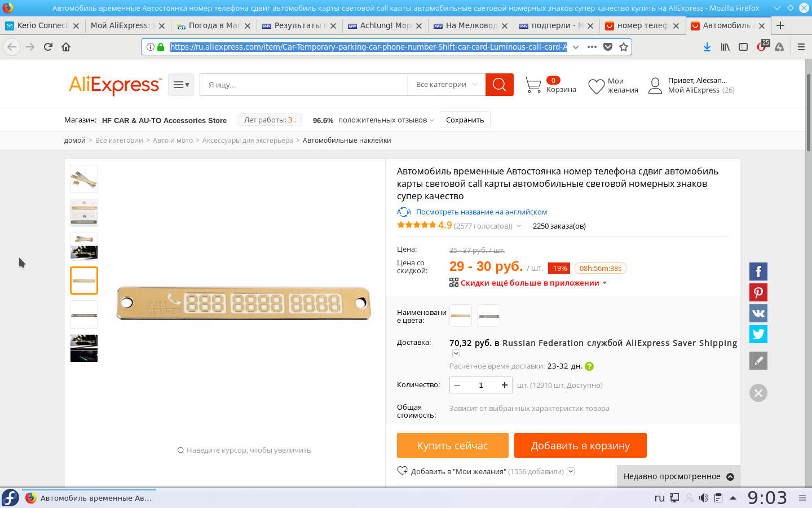The image size is (812, 508).
Task: Open the shopping cart icon
Action: click(533, 85)
